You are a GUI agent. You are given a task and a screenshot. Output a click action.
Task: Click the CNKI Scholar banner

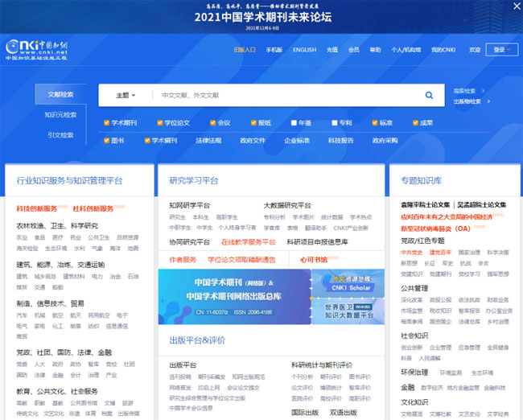(x=348, y=283)
